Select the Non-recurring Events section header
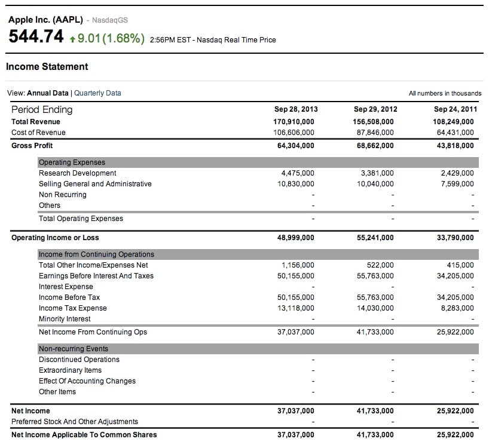 coord(73,348)
